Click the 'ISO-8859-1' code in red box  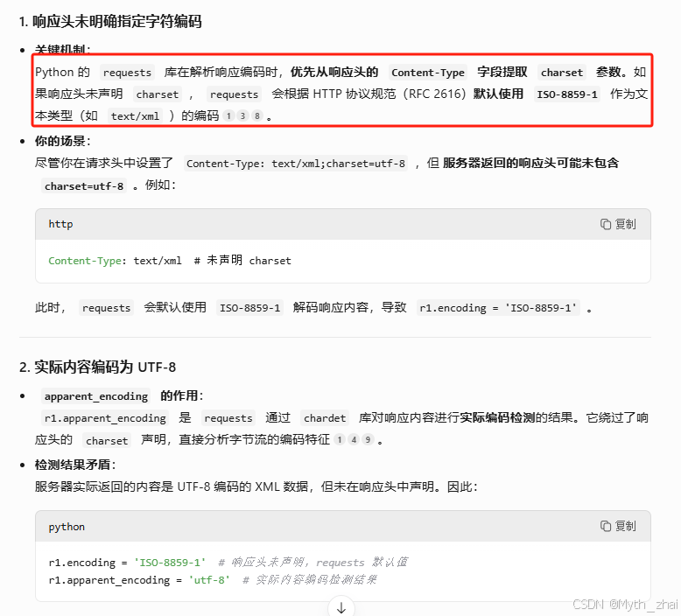[567, 94]
